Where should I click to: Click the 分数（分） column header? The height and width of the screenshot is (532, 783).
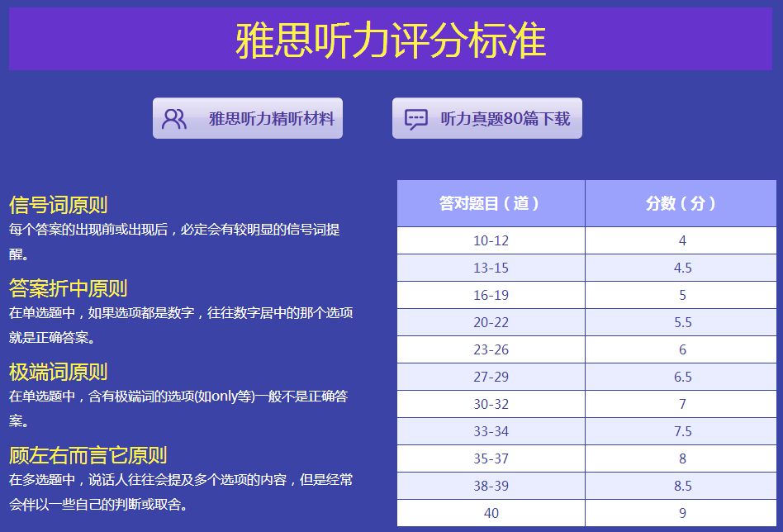click(681, 203)
